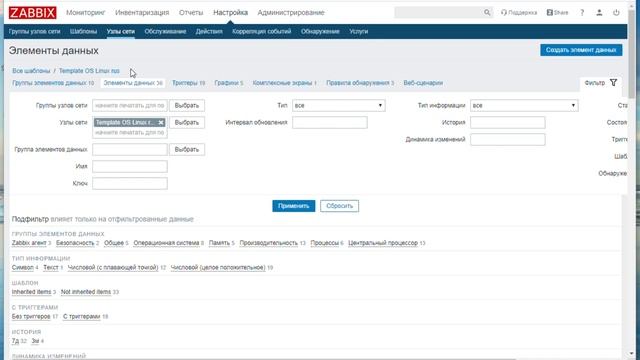Viewport: 640px width, 360px height.
Task: Click the Сбросить button
Action: [340, 206]
